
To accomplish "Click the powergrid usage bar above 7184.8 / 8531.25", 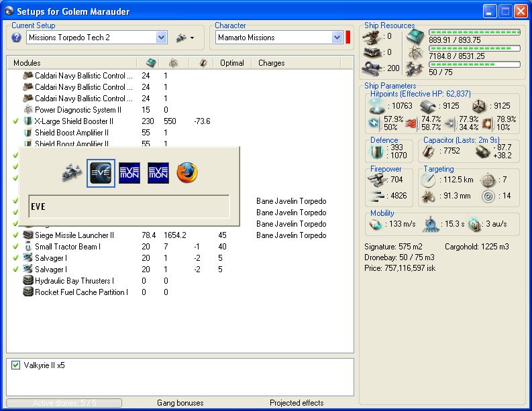I will [474, 48].
